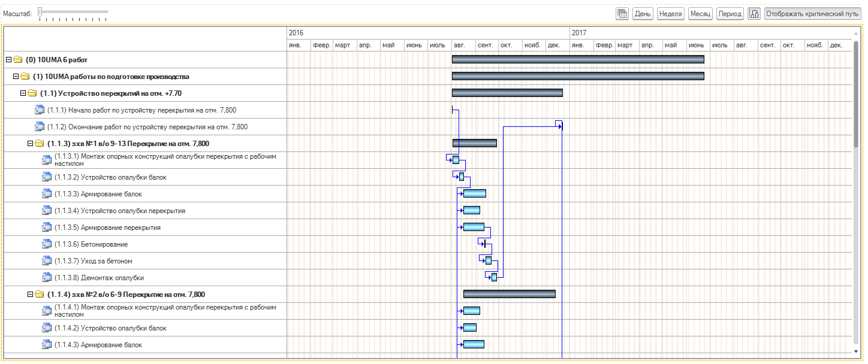This screenshot has width=868, height=364.
Task: Collapse (1) 10UMA работы по подготовке производства
Action: [16, 77]
